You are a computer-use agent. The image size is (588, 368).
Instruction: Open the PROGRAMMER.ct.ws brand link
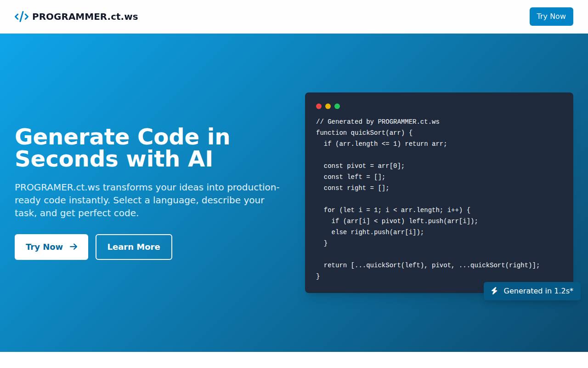click(x=76, y=17)
